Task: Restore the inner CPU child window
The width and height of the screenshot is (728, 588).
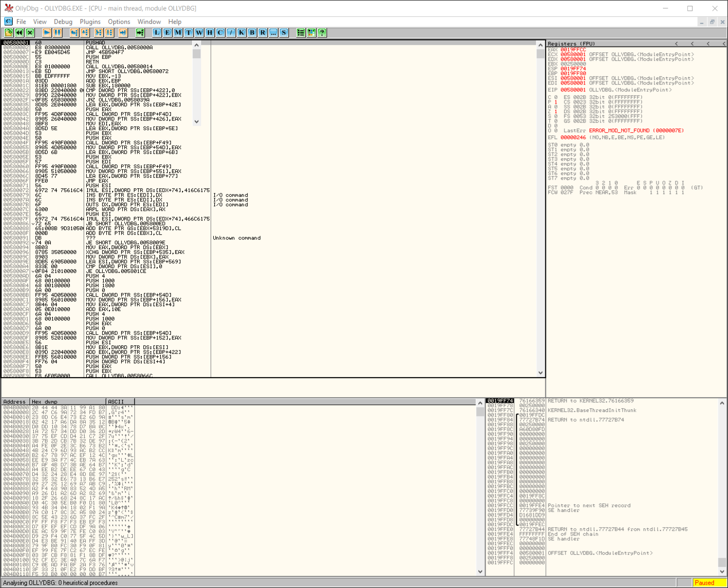Action: tap(712, 22)
